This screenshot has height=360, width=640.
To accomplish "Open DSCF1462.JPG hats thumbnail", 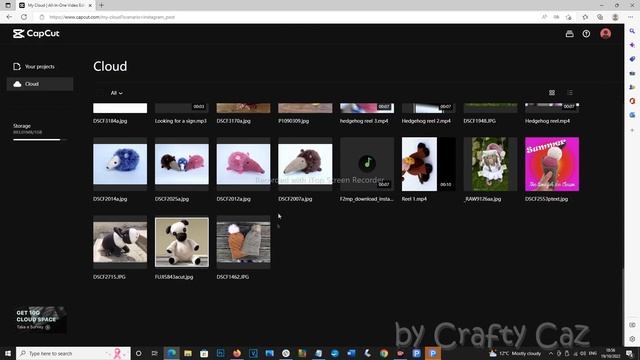I will [x=243, y=242].
